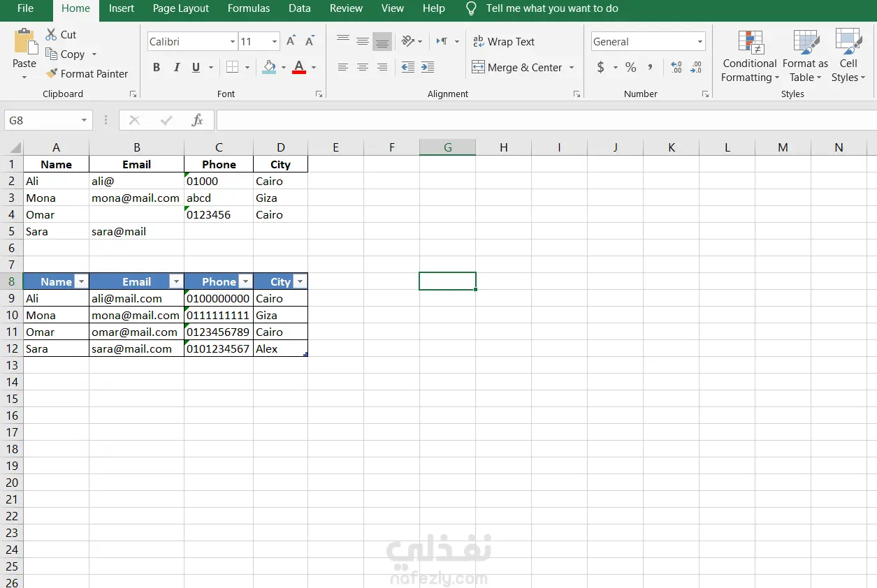This screenshot has width=877, height=588.
Task: Decrease font size with small A icon
Action: tap(310, 41)
